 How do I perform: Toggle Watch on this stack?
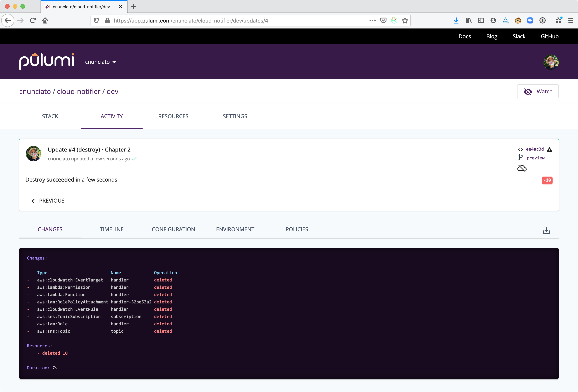[538, 91]
